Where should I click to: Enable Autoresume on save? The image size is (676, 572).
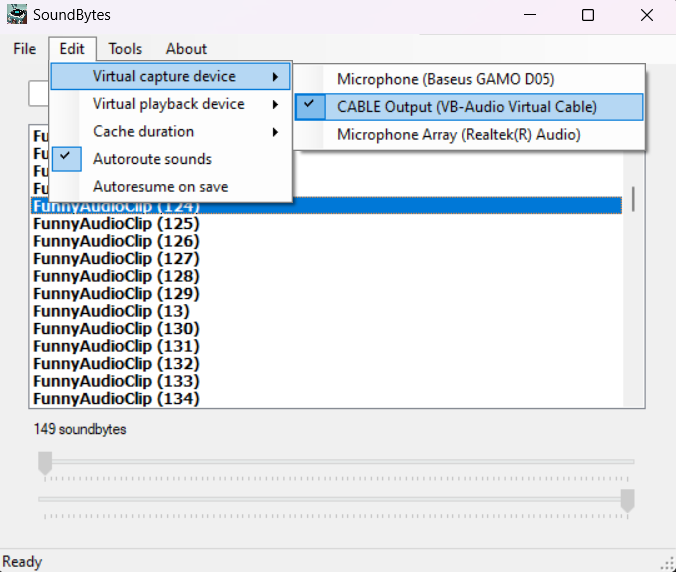click(x=160, y=187)
